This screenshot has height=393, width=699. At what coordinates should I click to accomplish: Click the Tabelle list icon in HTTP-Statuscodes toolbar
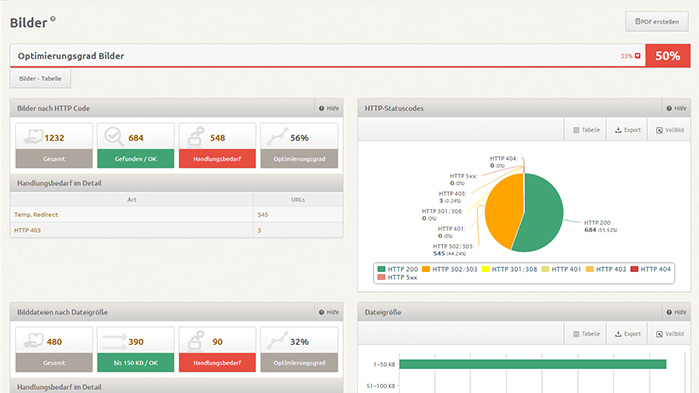coord(576,130)
